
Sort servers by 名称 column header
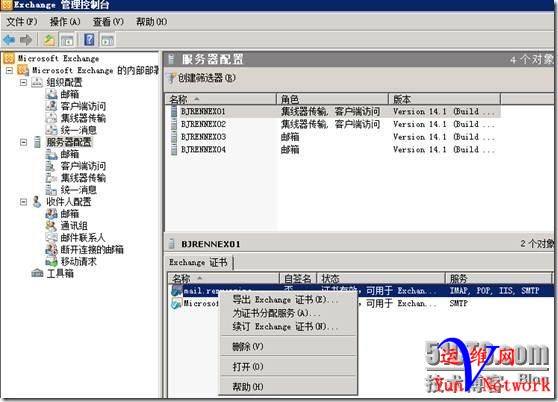click(x=221, y=99)
